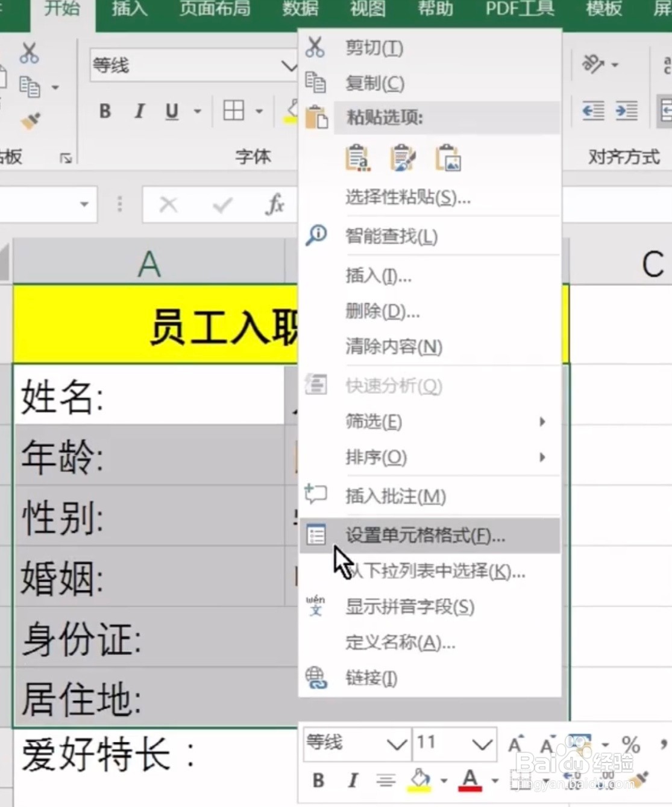The image size is (672, 807).
Task: Click the Increase Indent icon in 对齐方式 group
Action: tap(626, 111)
